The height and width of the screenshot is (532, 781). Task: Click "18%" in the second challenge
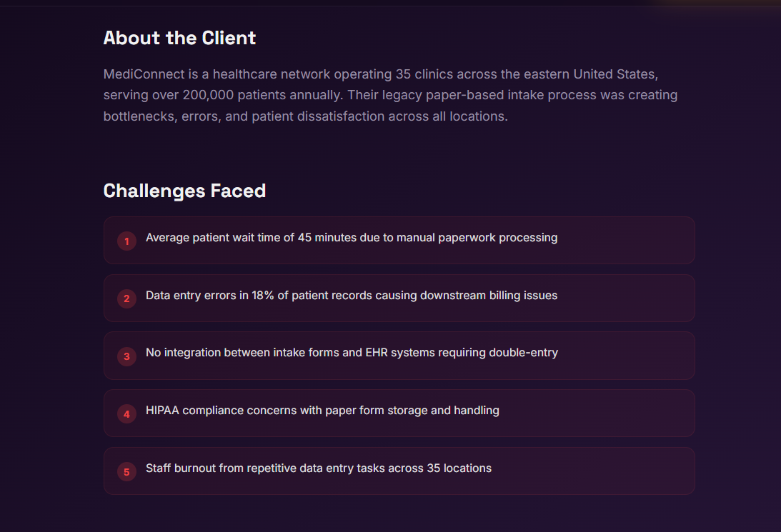(x=262, y=295)
